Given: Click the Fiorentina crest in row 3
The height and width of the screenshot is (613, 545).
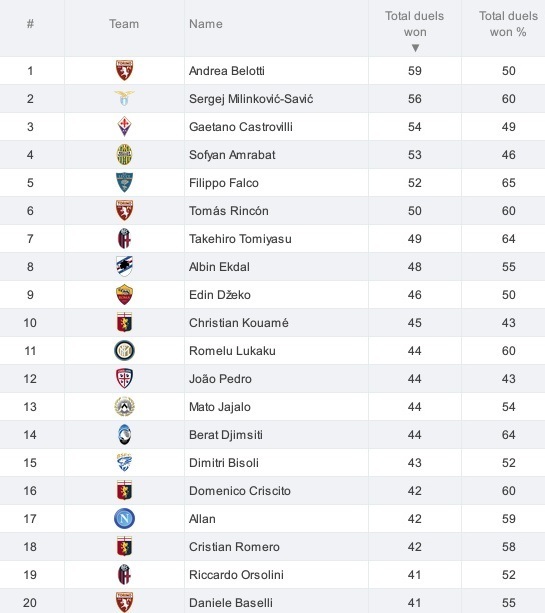Looking at the screenshot, I should click(124, 126).
